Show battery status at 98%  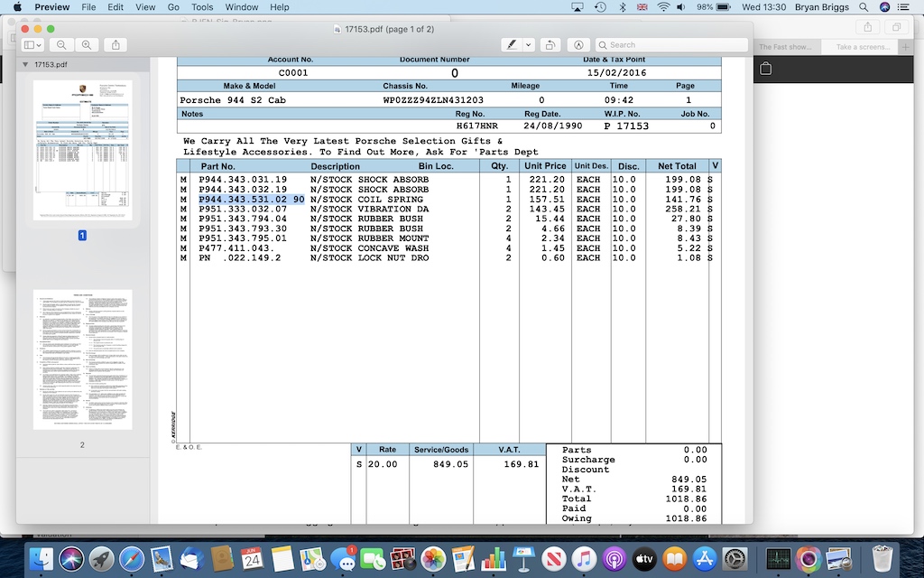coord(714,7)
